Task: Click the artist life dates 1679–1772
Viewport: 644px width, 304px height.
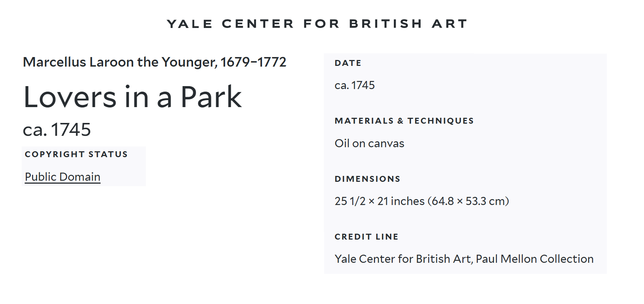Action: point(253,62)
